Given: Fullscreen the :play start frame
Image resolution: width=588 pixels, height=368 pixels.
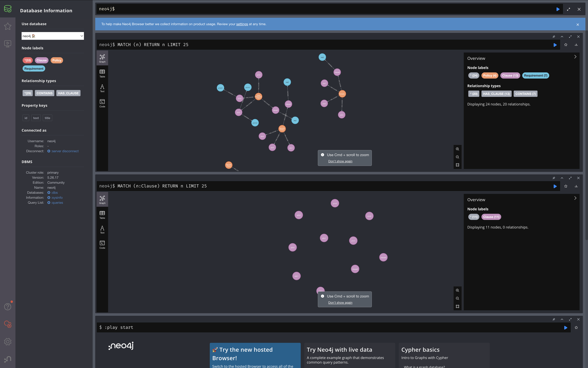Looking at the screenshot, I should click(x=570, y=319).
